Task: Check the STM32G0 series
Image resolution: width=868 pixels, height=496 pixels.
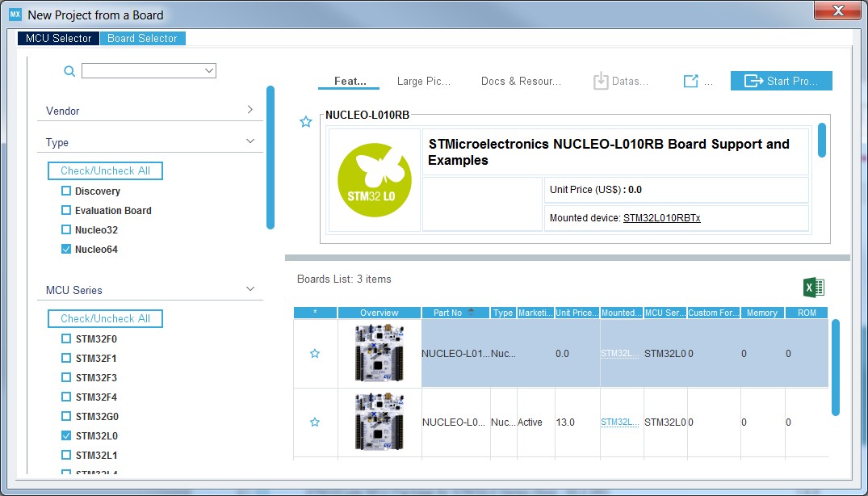Action: tap(66, 416)
